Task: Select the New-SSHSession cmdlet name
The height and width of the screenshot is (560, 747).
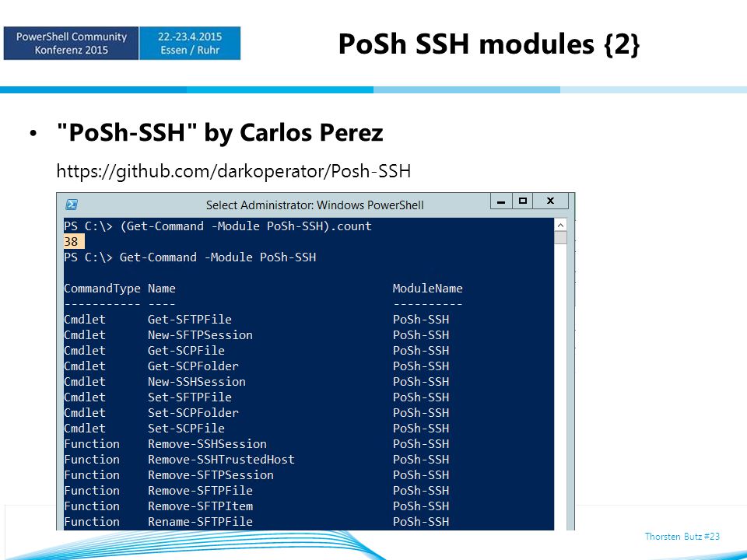Action: [x=197, y=382]
